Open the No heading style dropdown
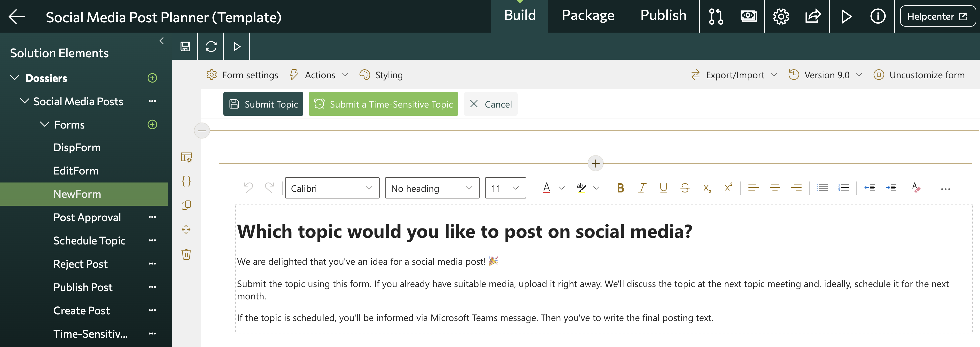Screen dimensions: 980x347 coord(432,188)
